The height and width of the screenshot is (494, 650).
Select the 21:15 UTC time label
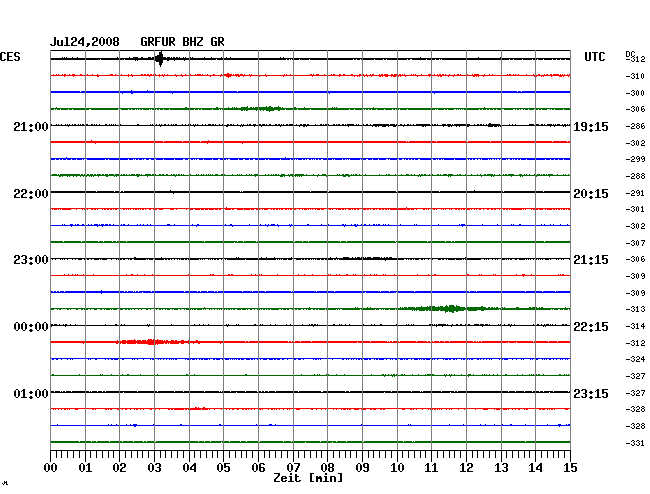click(x=591, y=260)
